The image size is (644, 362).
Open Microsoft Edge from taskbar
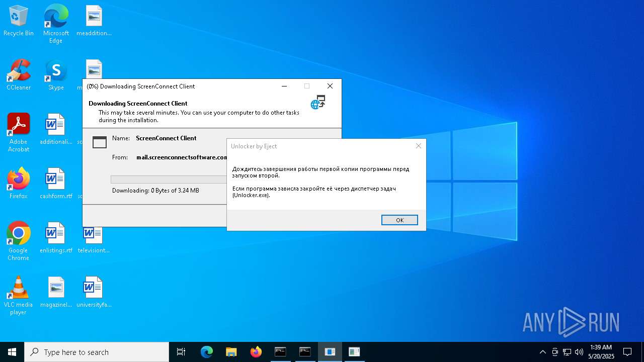pos(207,352)
